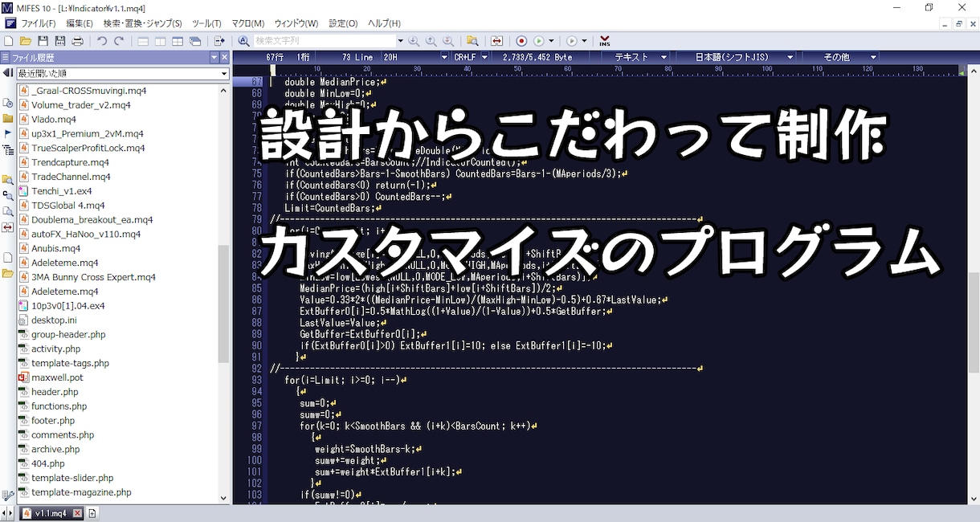The width and height of the screenshot is (980, 522).
Task: Select TrueScalperProfitLock.mq4 in the file list
Action: [88, 148]
